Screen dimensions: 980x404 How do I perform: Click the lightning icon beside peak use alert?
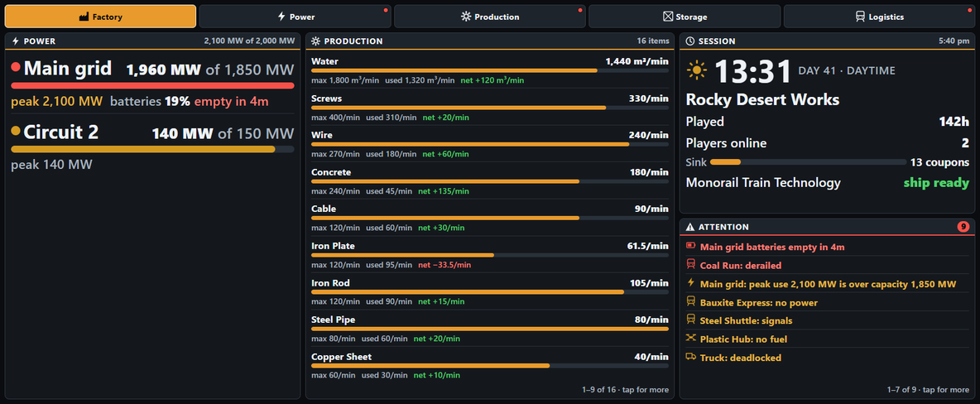pyautogui.click(x=690, y=283)
